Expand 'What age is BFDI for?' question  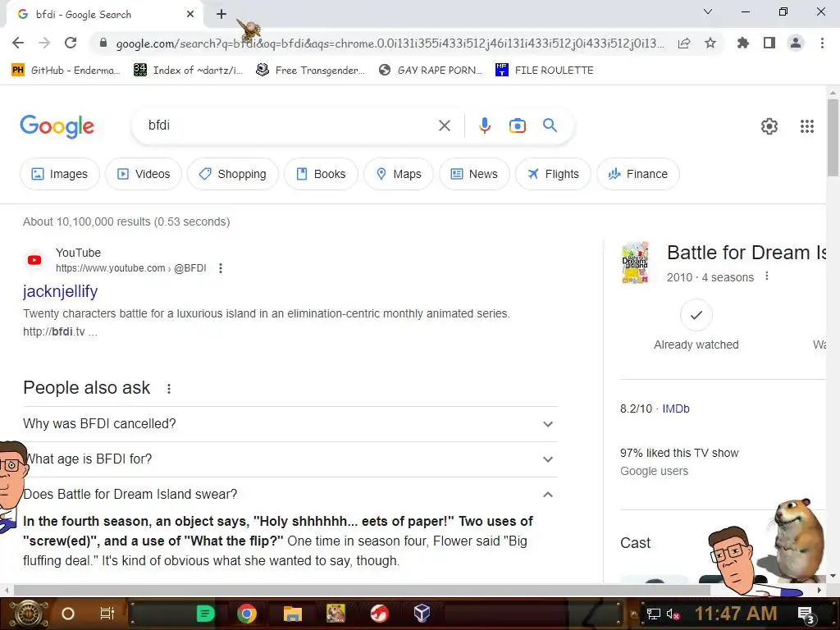[x=290, y=459]
